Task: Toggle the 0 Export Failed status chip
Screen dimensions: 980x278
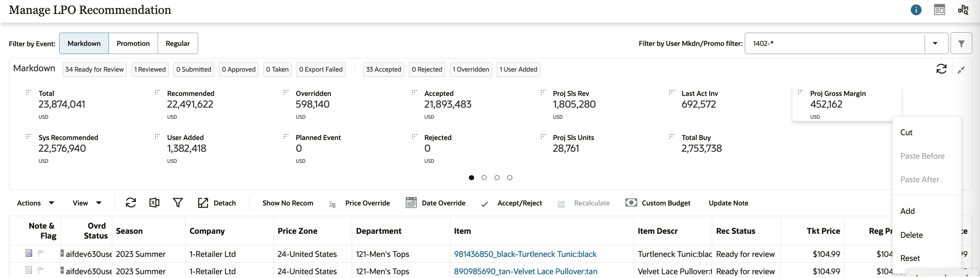Action: click(321, 69)
